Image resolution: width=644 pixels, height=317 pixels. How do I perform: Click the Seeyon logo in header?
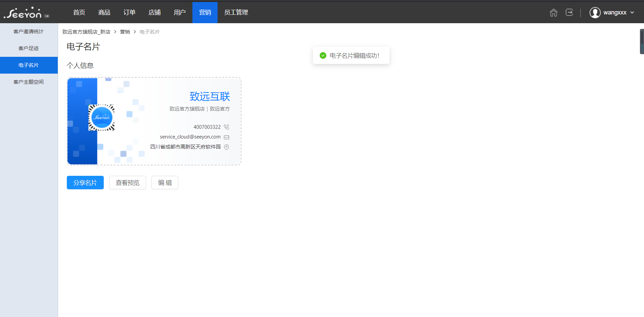(x=26, y=13)
